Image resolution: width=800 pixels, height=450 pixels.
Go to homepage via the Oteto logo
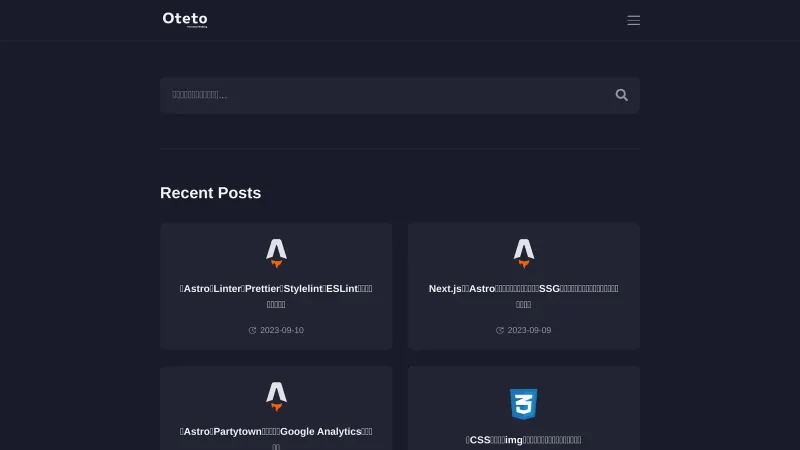coord(185,18)
